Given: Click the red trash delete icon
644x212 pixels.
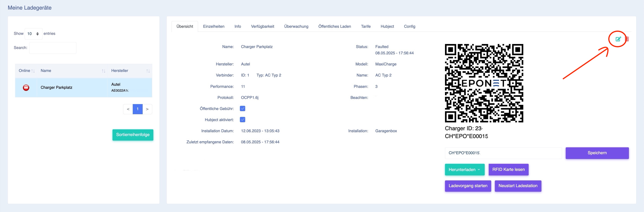Looking at the screenshot, I should click(627, 39).
